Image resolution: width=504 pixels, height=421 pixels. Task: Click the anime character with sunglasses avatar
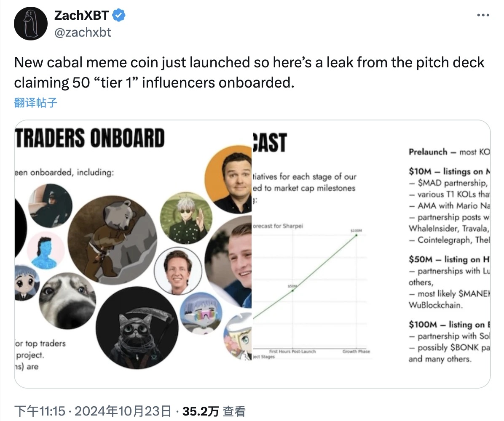click(x=186, y=218)
